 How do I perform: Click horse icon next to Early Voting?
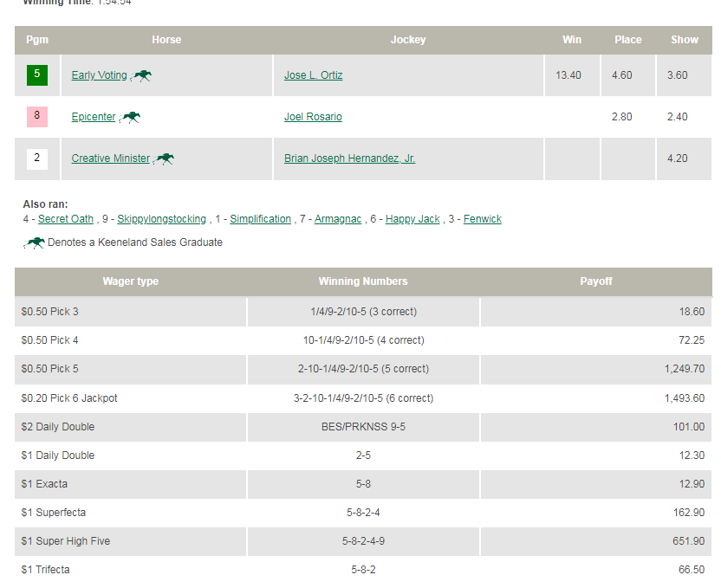142,76
